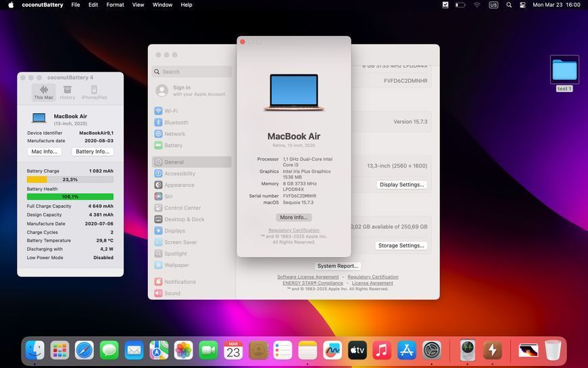The width and height of the screenshot is (588, 368).
Task: Click Display Settings... button
Action: [x=401, y=185]
